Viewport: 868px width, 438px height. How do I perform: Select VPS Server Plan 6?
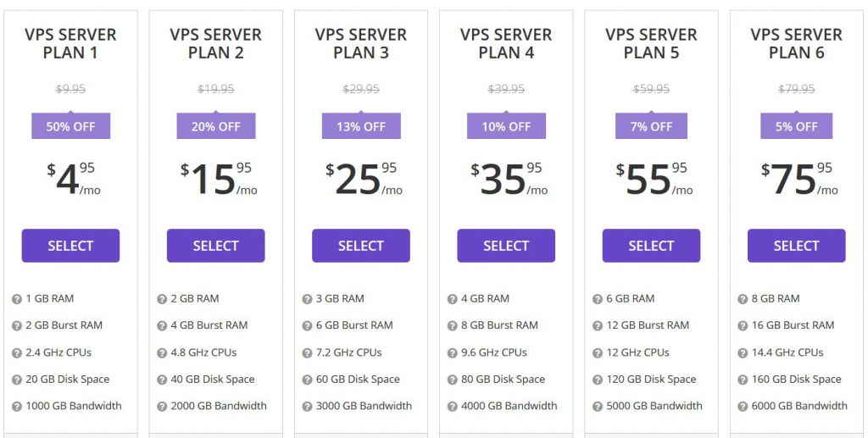click(x=797, y=246)
